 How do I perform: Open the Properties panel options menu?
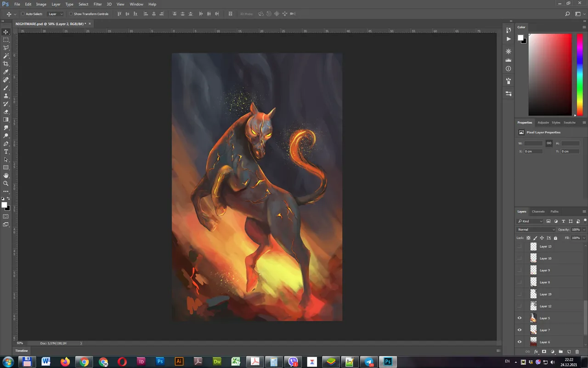[x=584, y=122]
